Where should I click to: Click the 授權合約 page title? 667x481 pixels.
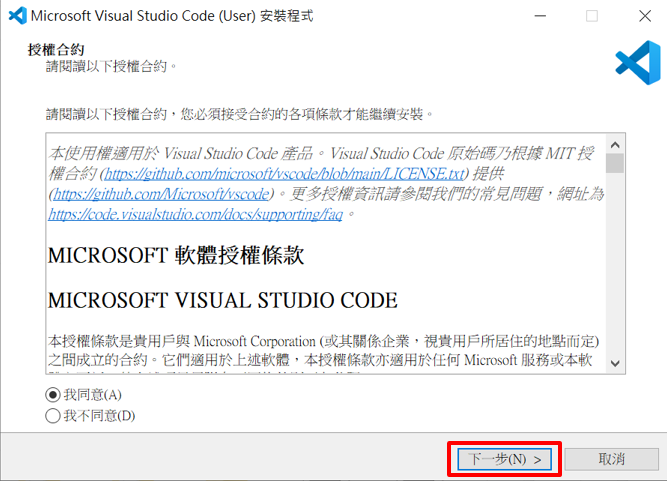(x=56, y=50)
